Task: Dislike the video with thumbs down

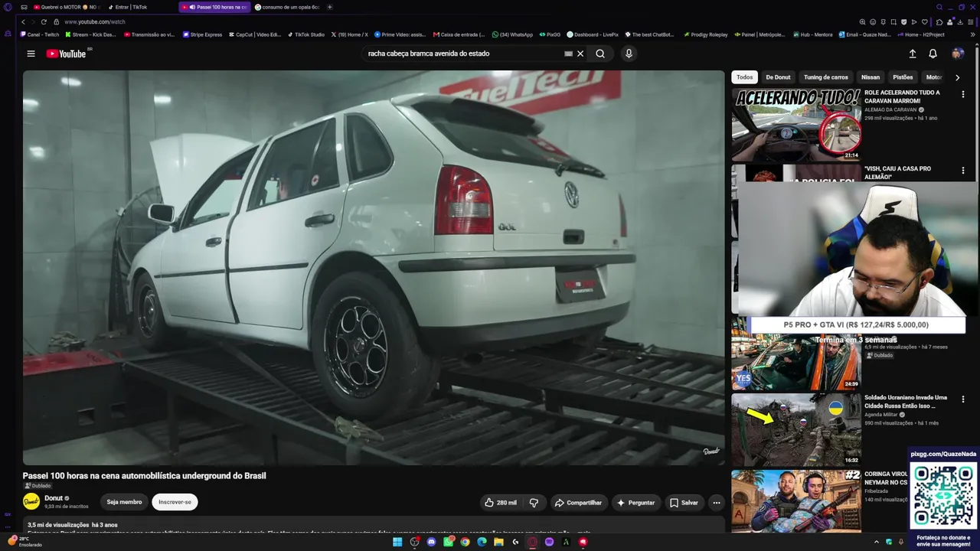Action: 534,503
